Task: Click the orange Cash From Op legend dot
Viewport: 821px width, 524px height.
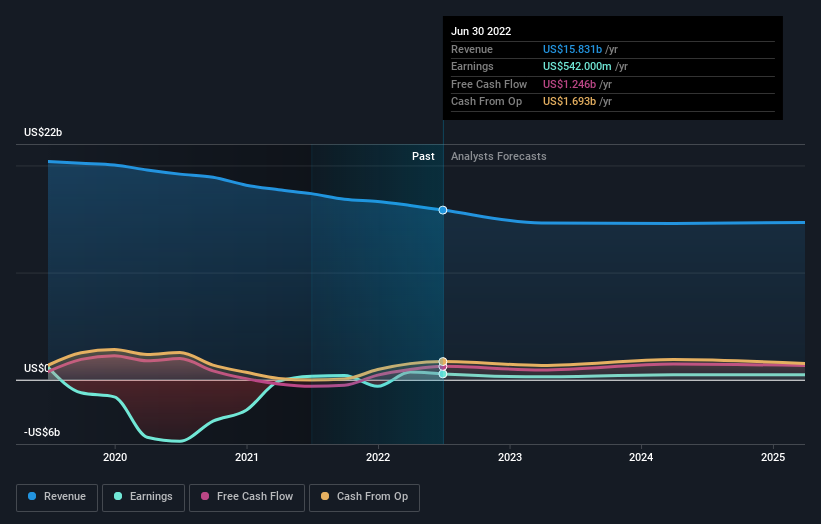Action: click(325, 496)
